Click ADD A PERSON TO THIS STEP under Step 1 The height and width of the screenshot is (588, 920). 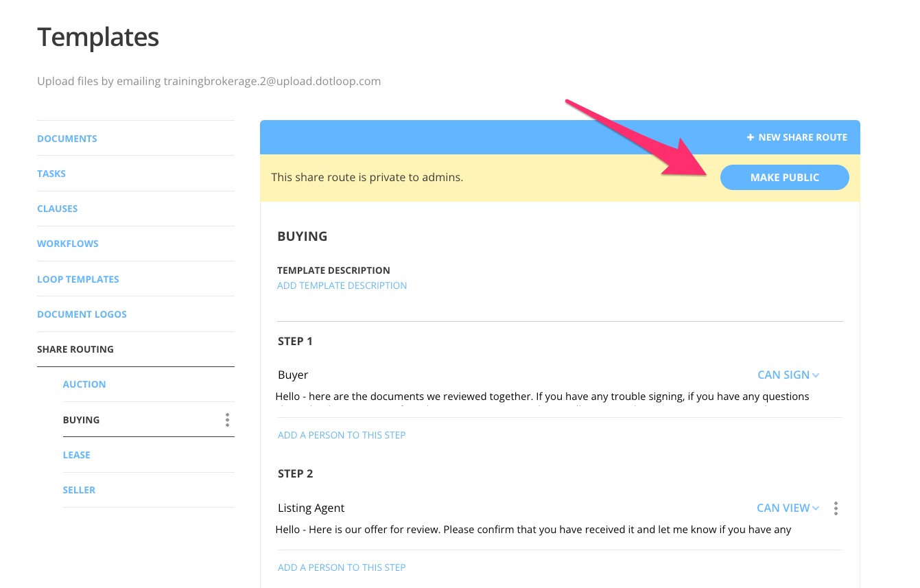pos(341,434)
